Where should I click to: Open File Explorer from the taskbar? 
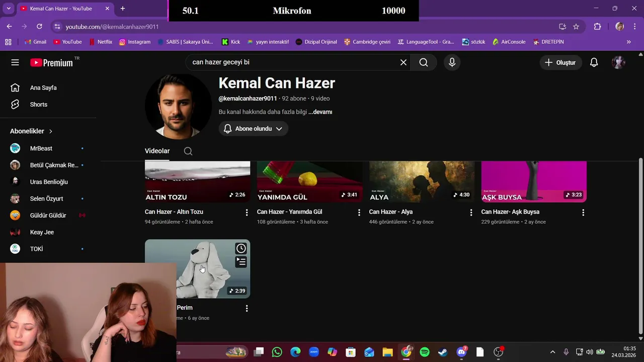[387, 352]
